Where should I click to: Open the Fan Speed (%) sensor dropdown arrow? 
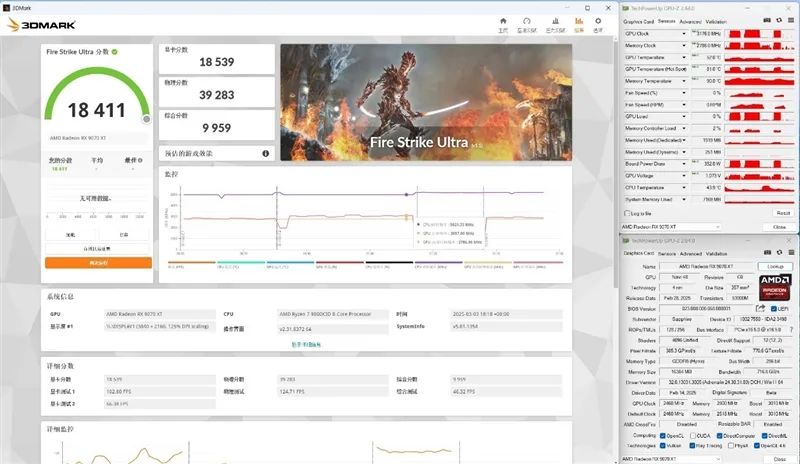[684, 93]
